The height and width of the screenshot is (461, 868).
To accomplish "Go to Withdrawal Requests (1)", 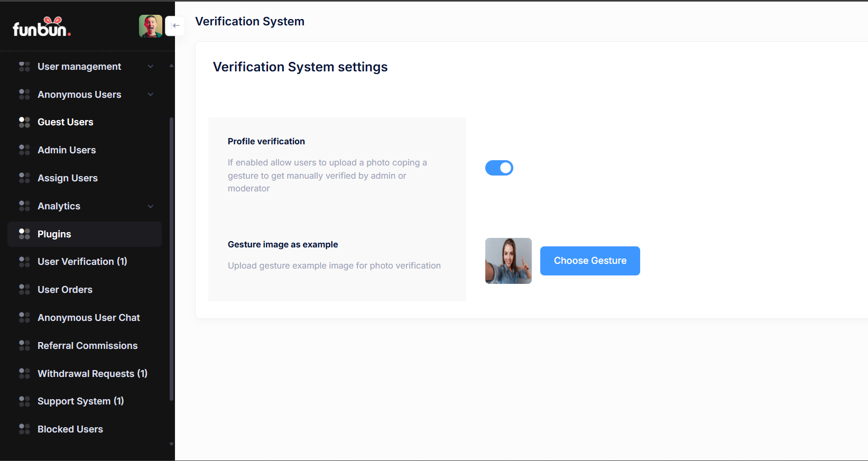I will tap(92, 374).
